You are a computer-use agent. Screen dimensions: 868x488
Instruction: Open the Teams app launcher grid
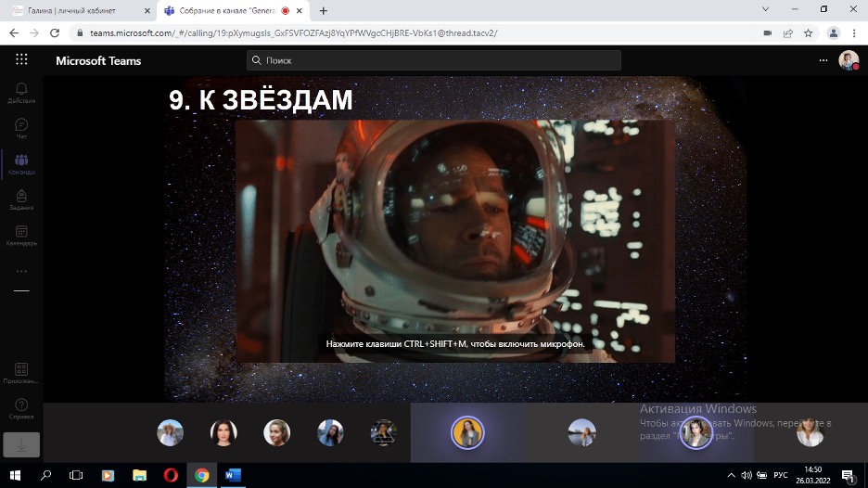pos(21,60)
